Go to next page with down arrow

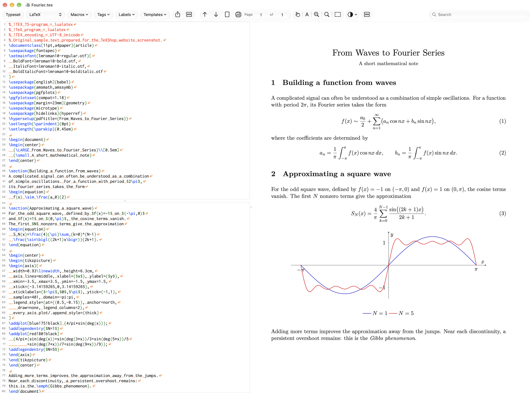click(216, 14)
